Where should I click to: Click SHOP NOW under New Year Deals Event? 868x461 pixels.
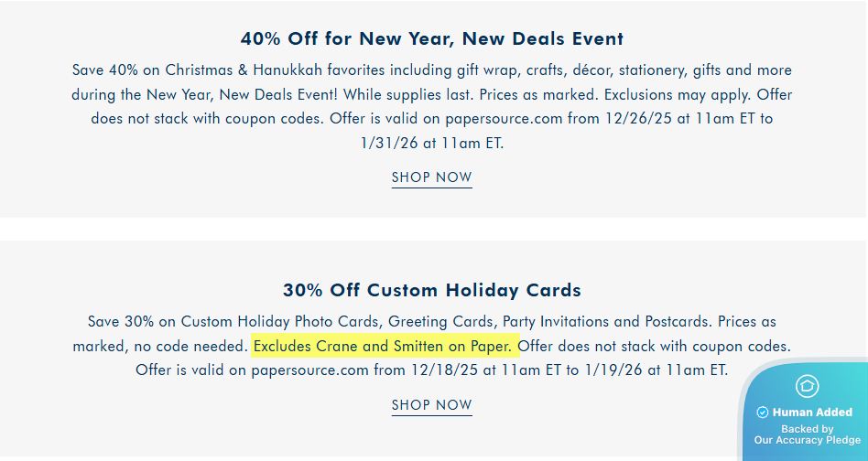pyautogui.click(x=431, y=177)
